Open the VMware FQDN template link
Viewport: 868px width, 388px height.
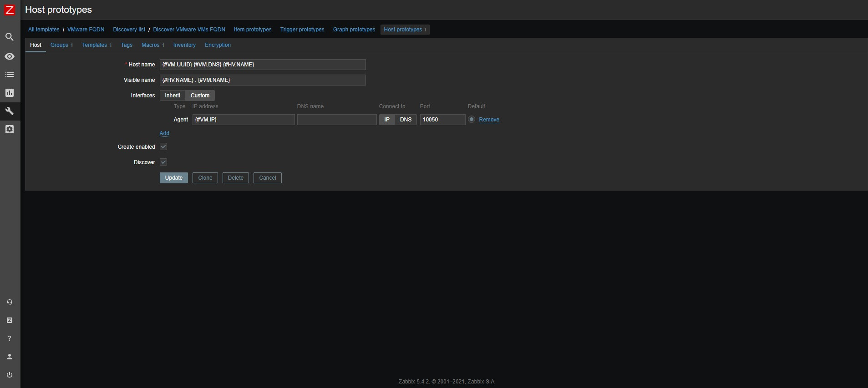point(86,30)
